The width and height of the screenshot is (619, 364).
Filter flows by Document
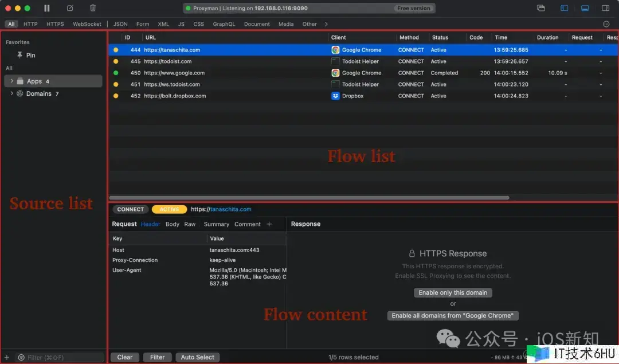click(x=257, y=24)
